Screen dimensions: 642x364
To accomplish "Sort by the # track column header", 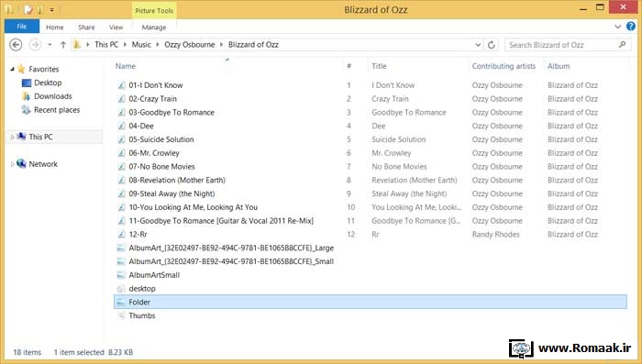I will pyautogui.click(x=349, y=66).
